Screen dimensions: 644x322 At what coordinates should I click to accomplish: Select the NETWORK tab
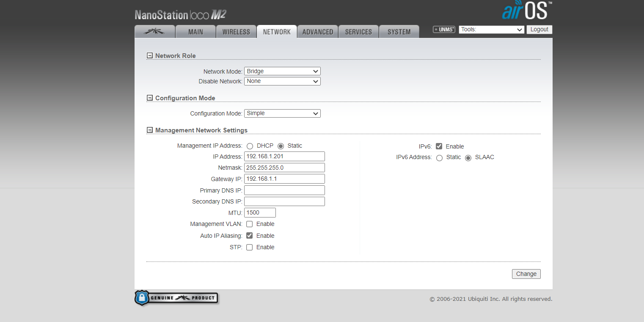tap(277, 32)
